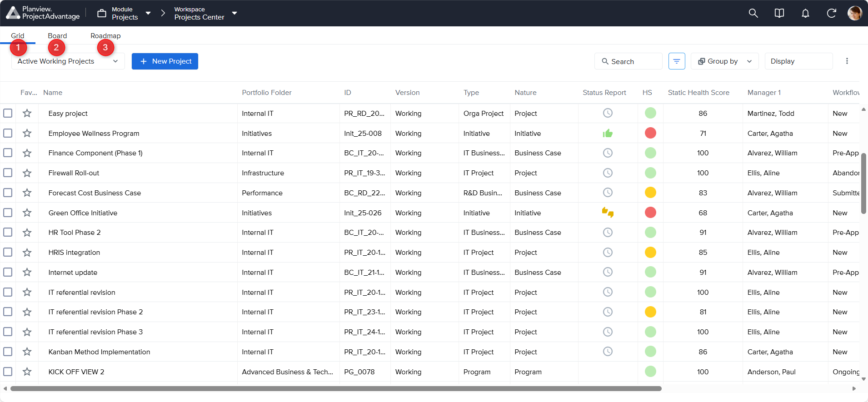This screenshot has height=402, width=868.
Task: Open the filter icon button
Action: click(676, 61)
